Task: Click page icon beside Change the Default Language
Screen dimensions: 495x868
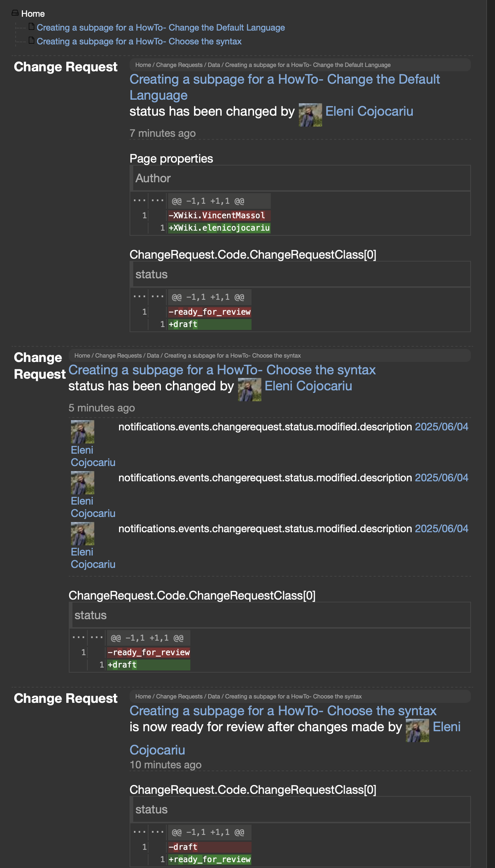Action: point(32,27)
